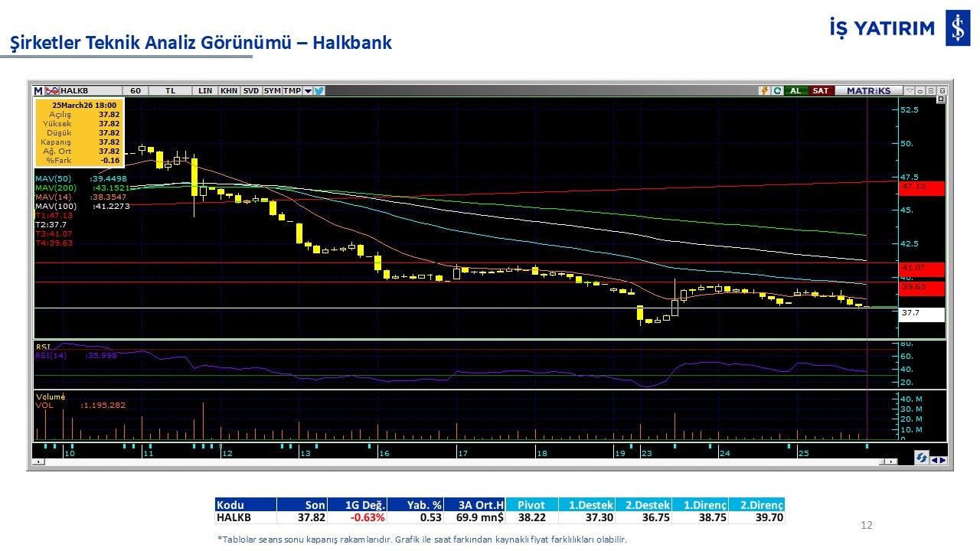Open the 60 period selector
The height and width of the screenshot is (551, 980).
[x=136, y=90]
